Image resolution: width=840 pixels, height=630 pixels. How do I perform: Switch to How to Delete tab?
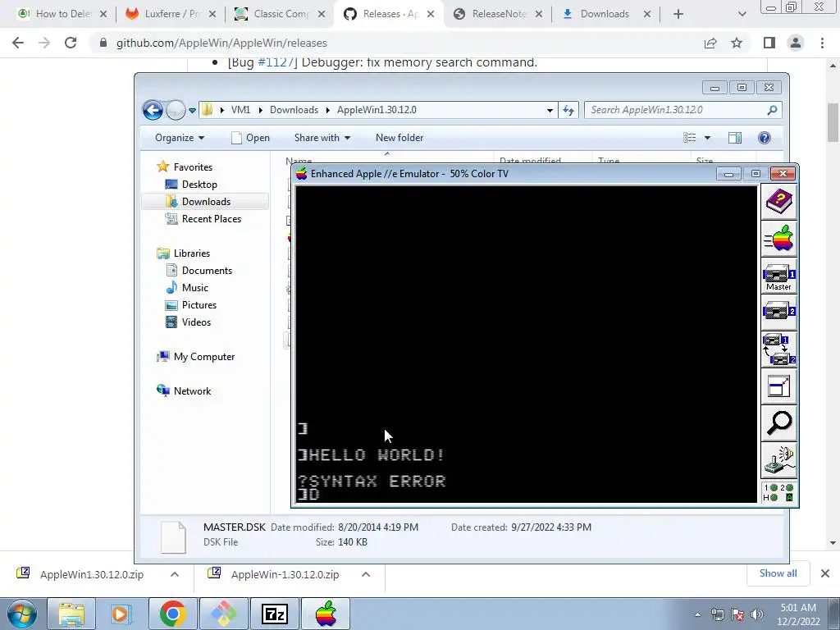click(x=61, y=14)
